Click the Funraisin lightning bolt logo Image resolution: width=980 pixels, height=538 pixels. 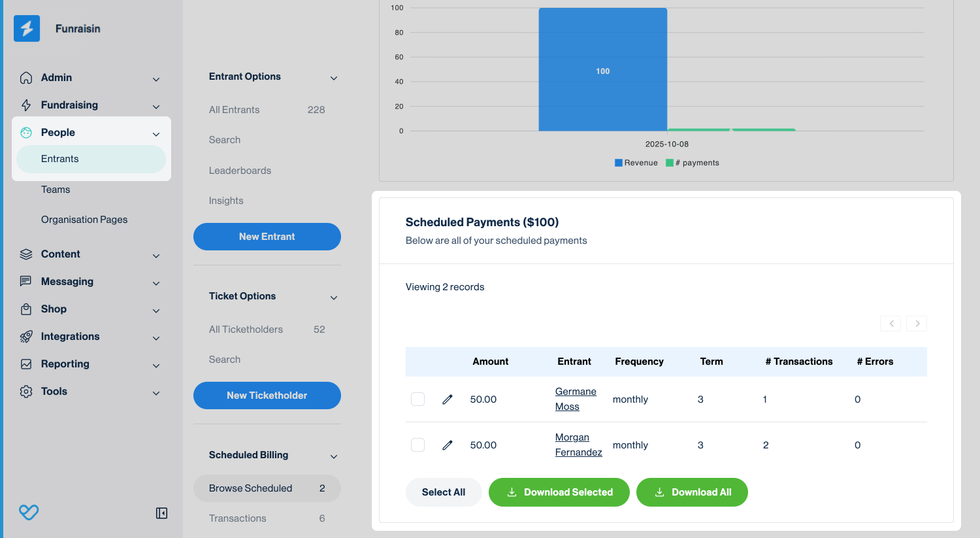(27, 29)
